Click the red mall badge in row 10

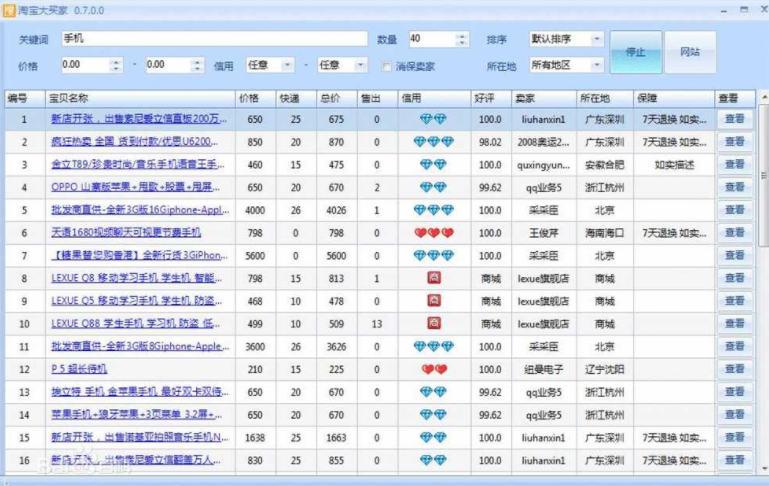tap(434, 323)
